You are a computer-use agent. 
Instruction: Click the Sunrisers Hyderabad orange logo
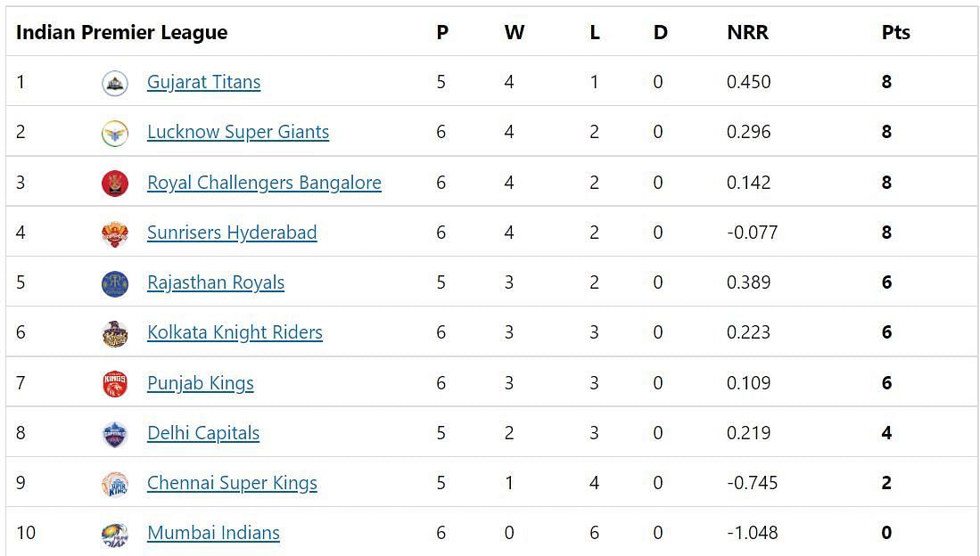point(115,233)
